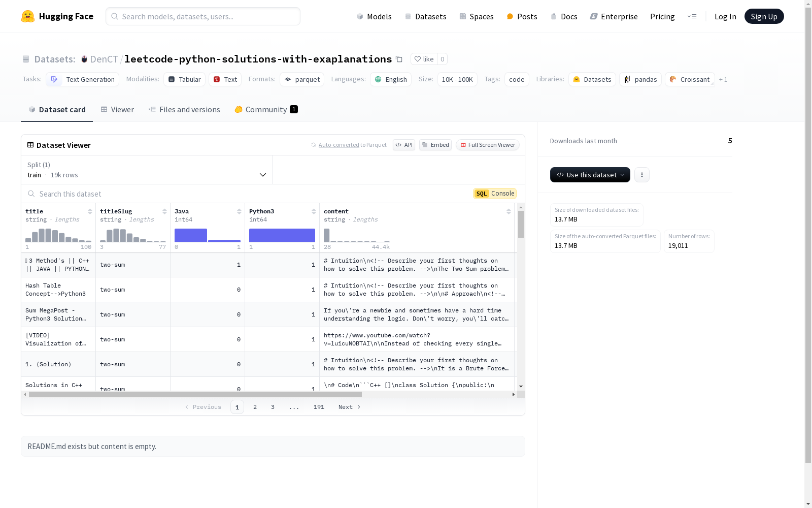Click the code tag
This screenshot has height=508, width=812.
pyautogui.click(x=517, y=79)
